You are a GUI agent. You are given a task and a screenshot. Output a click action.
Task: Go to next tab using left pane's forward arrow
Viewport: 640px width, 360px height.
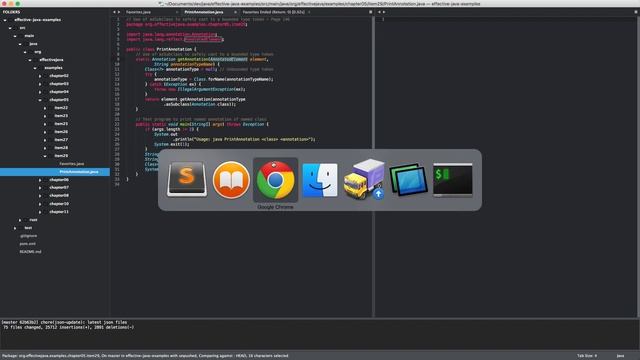(119, 12)
